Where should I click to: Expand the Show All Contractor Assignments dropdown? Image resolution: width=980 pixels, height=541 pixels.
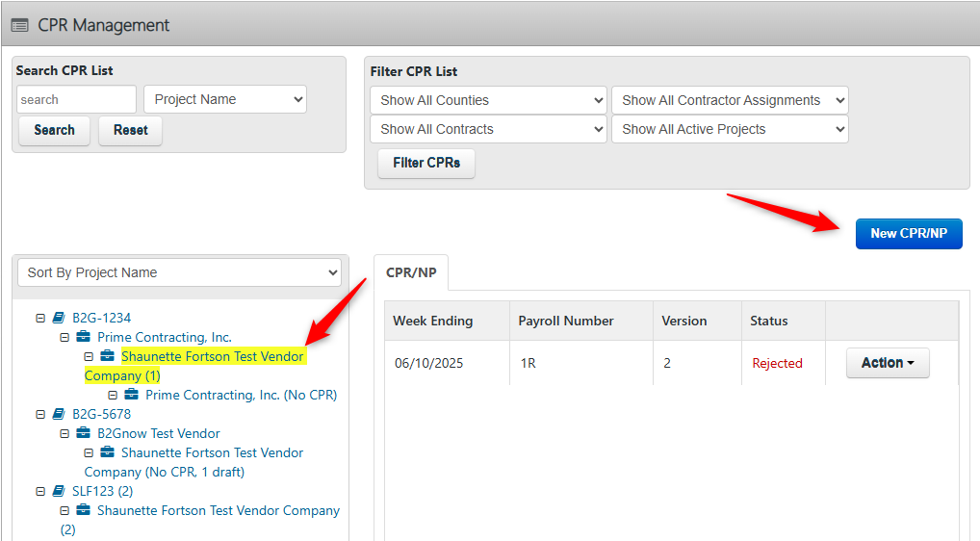[730, 100]
